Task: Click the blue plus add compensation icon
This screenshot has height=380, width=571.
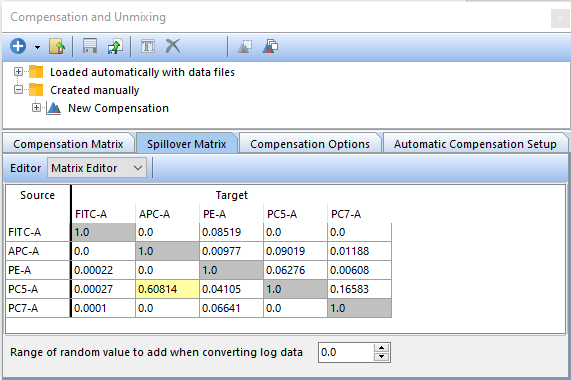Action: pos(18,46)
